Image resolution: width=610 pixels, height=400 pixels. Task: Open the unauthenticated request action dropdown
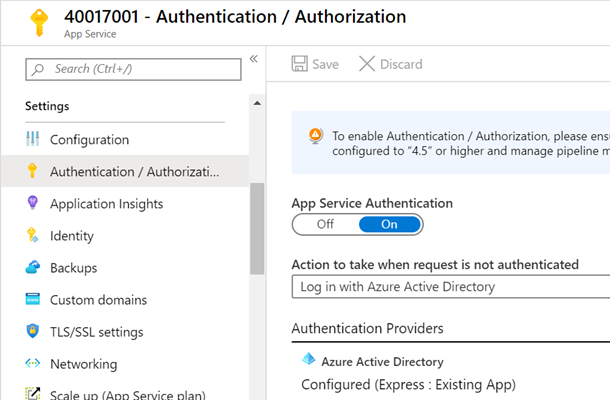(x=450, y=287)
